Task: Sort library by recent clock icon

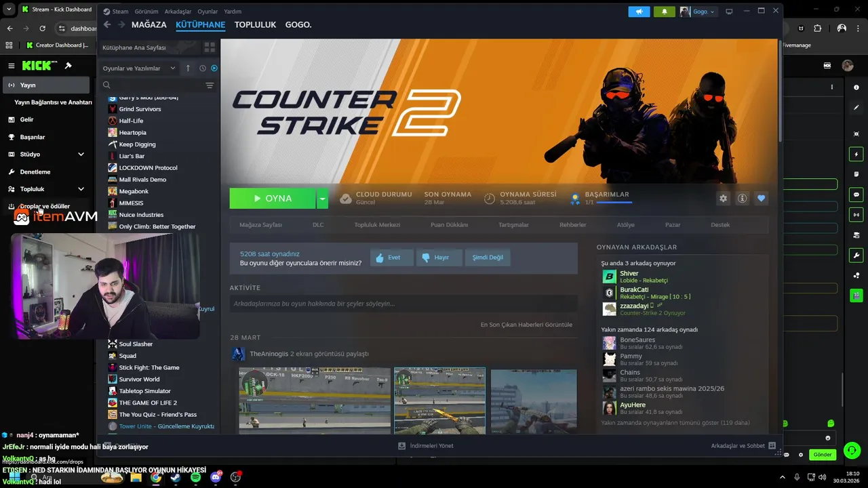Action: click(x=202, y=68)
